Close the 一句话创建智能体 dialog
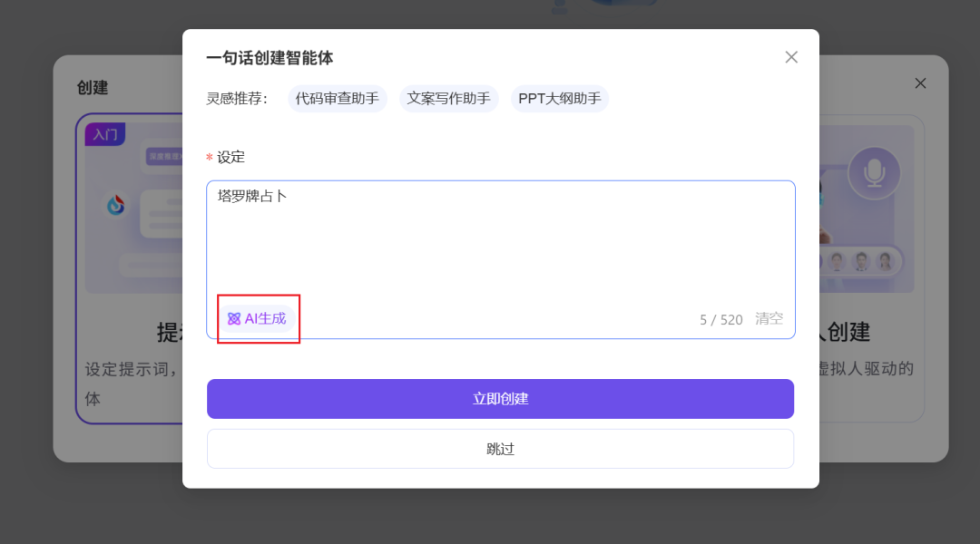Image resolution: width=980 pixels, height=544 pixels. (x=790, y=56)
